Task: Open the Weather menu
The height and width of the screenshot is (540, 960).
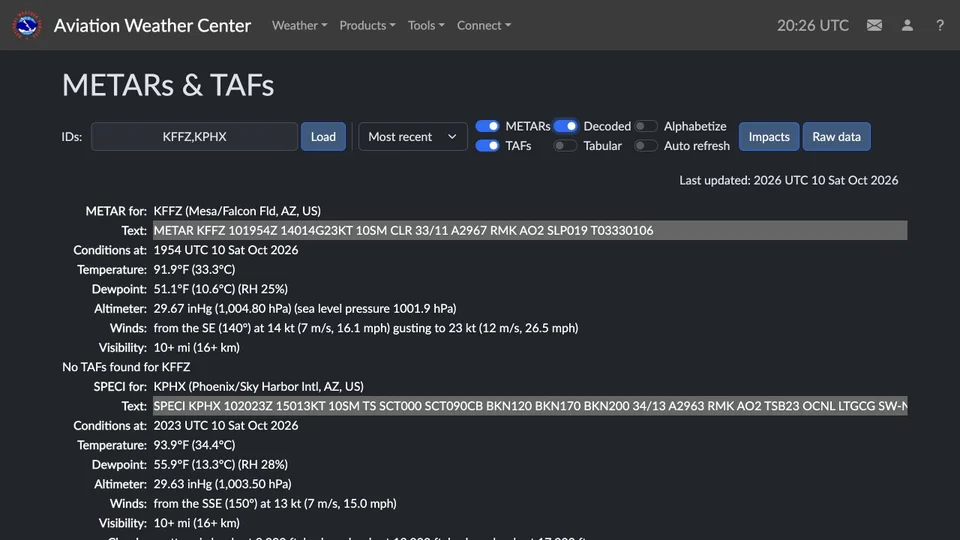Action: (299, 25)
